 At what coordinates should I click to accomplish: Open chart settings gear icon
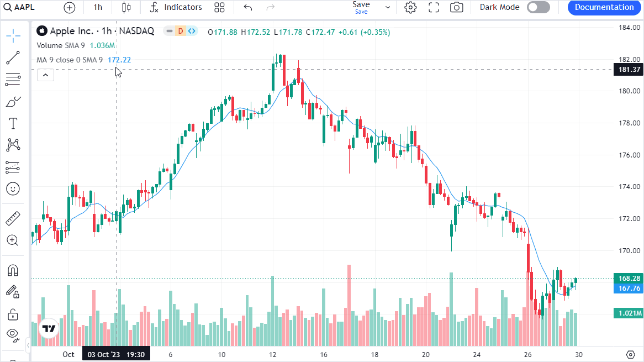tap(410, 7)
